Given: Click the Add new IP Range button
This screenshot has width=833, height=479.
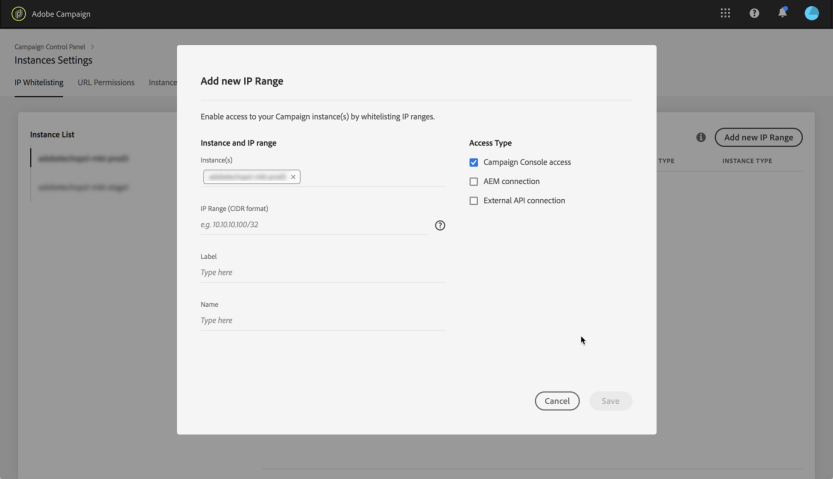Looking at the screenshot, I should (758, 138).
